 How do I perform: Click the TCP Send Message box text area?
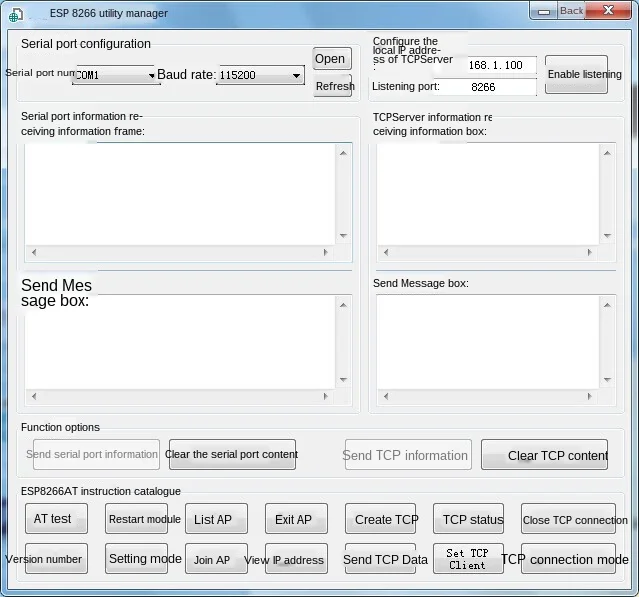pyautogui.click(x=488, y=342)
